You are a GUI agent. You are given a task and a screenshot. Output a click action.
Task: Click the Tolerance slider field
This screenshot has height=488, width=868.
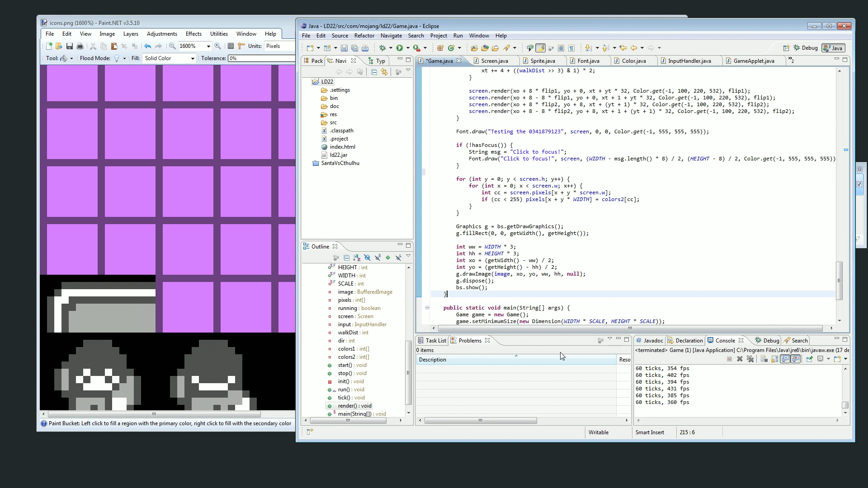coord(261,58)
